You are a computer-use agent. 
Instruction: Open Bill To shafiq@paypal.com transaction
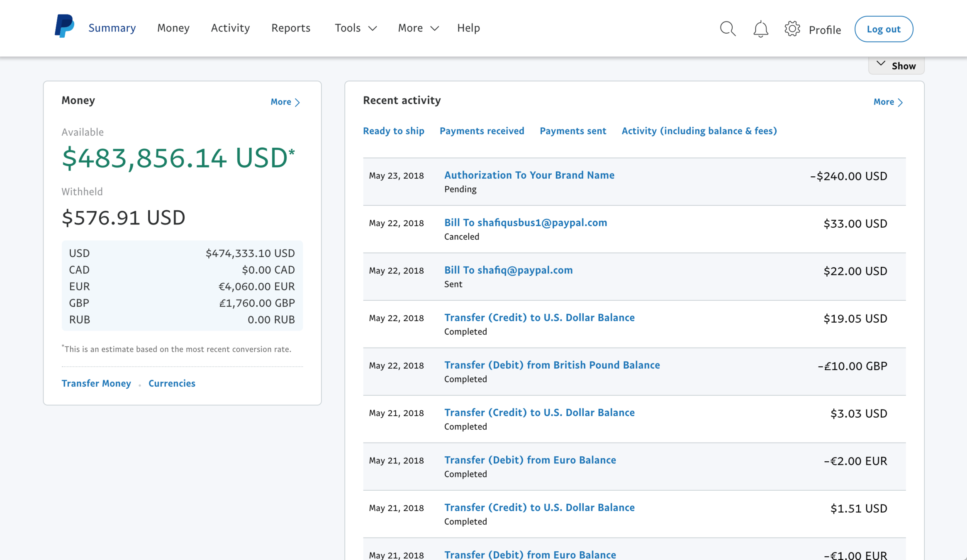coord(508,270)
